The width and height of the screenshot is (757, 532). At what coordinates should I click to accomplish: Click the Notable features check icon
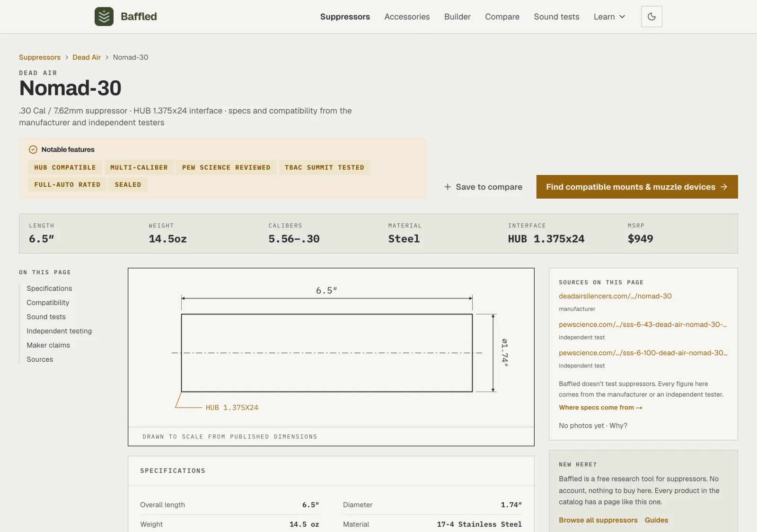pos(33,149)
